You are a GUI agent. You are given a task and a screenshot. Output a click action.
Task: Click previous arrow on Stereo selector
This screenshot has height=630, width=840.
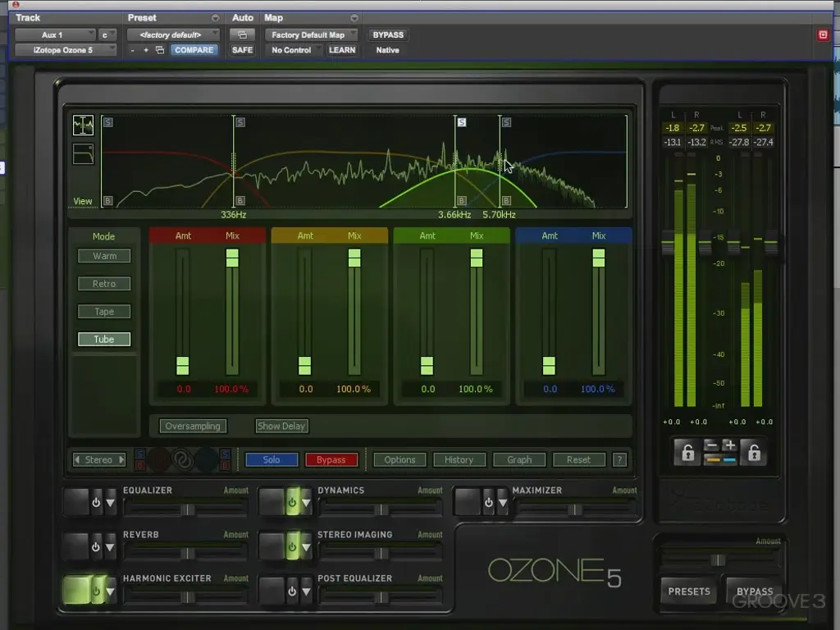[x=77, y=459]
